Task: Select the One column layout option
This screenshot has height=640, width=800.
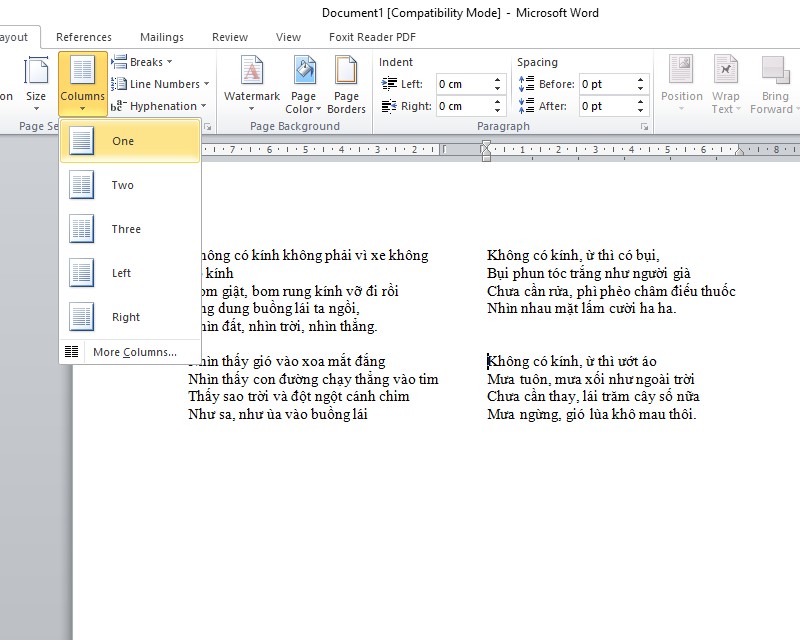Action: 130,141
